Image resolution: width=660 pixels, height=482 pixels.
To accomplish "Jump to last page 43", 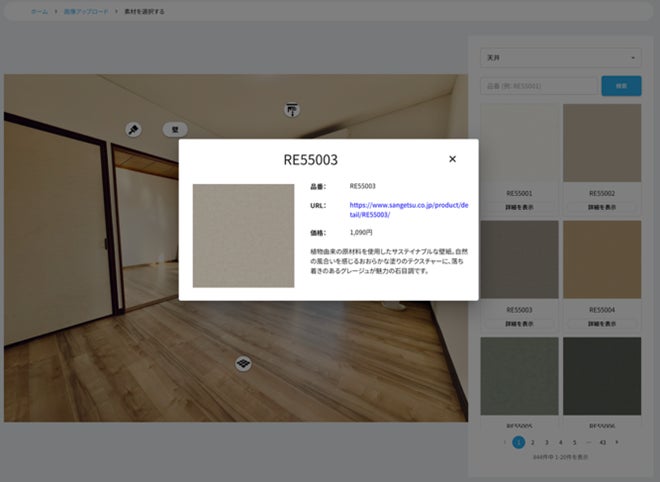I will [603, 442].
